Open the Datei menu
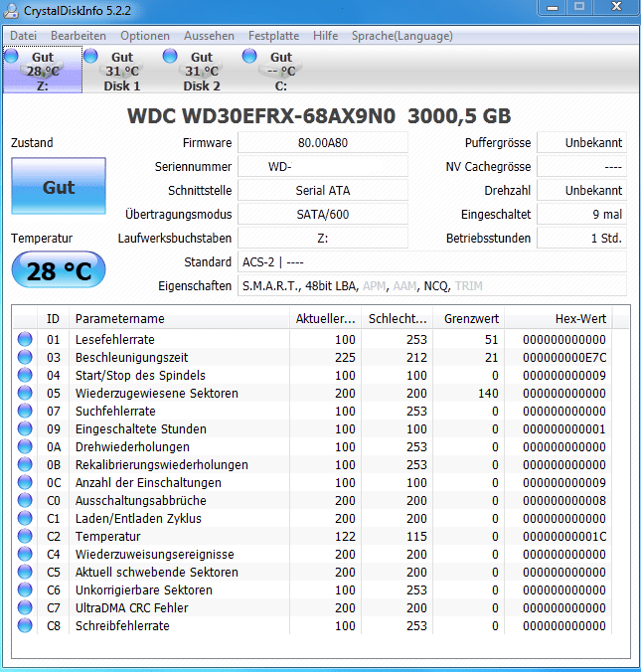 [x=23, y=36]
